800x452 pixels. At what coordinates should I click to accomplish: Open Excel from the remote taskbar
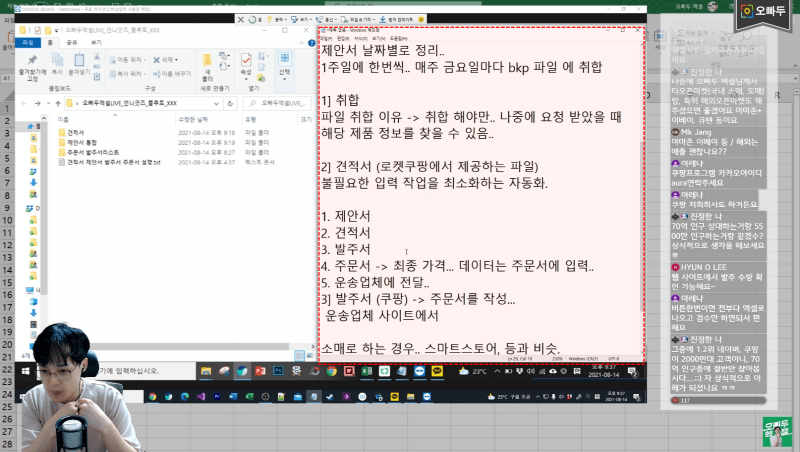367,371
